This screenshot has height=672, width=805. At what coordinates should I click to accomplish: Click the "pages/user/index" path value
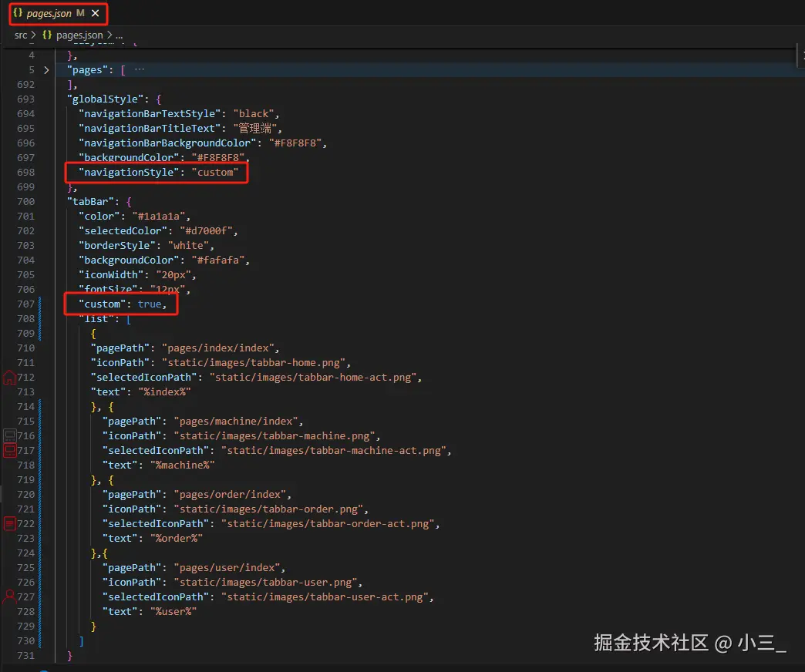227,568
